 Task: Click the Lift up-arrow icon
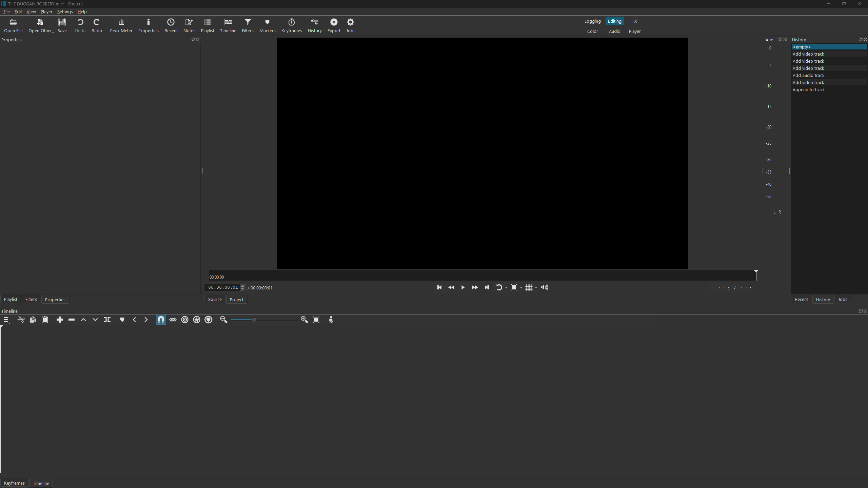click(83, 320)
